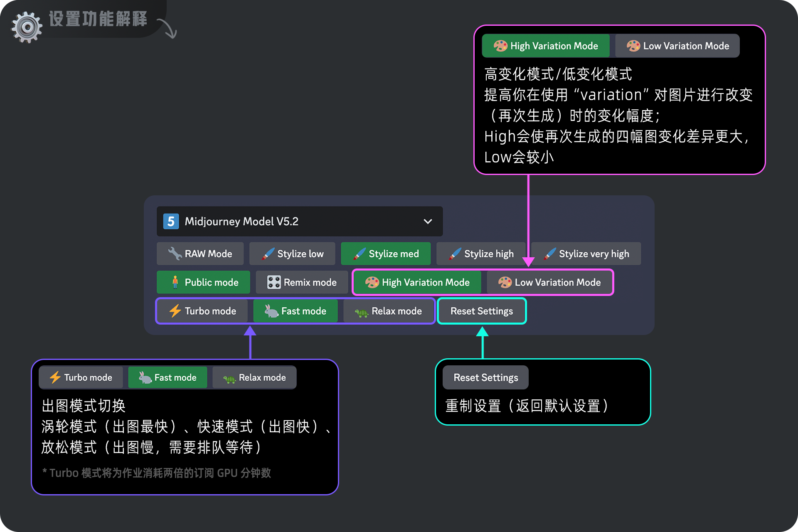Click the text Low会较小

519,157
